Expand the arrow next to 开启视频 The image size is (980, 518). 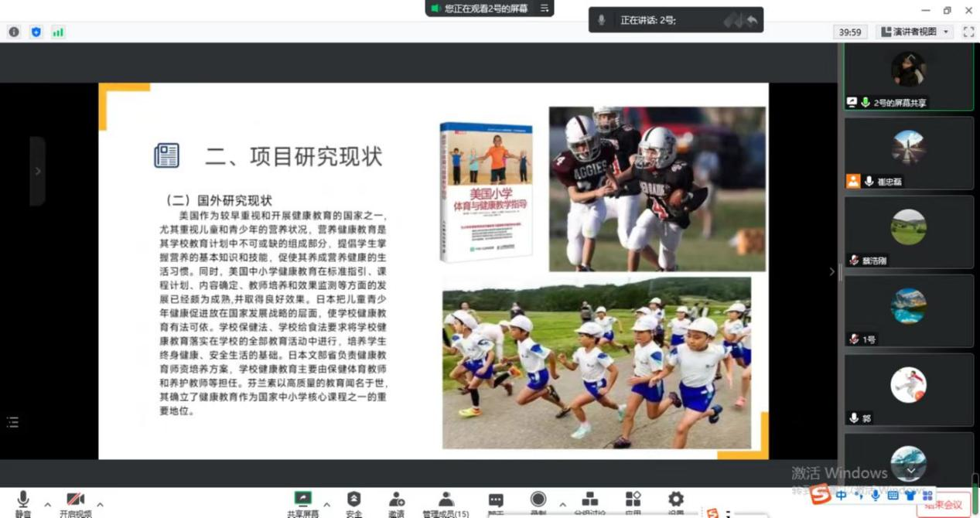(x=100, y=505)
